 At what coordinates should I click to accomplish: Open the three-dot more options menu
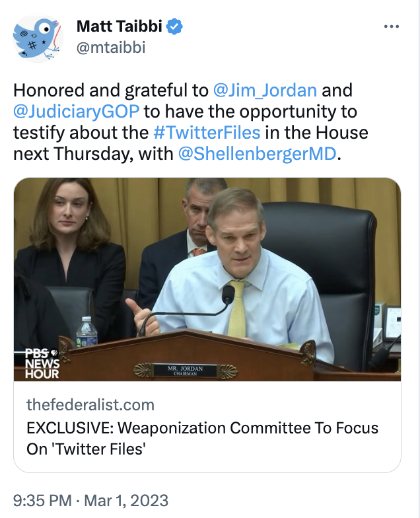click(x=392, y=27)
